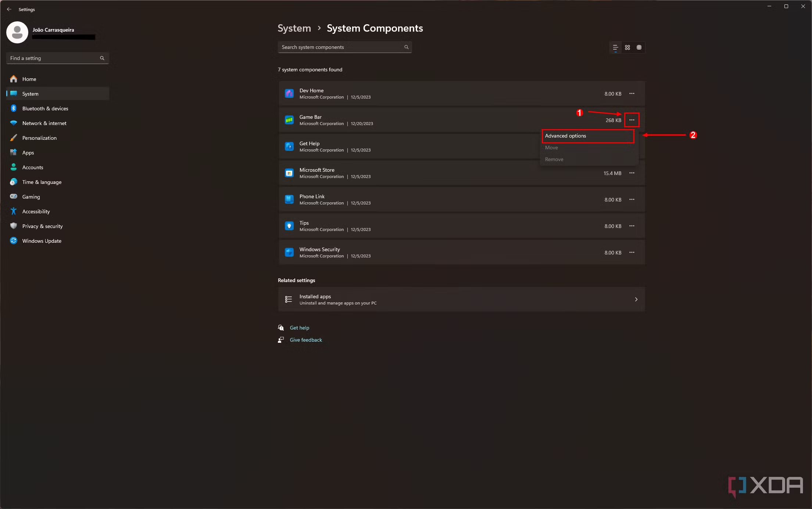812x509 pixels.
Task: Click the Search system components field
Action: tap(345, 47)
